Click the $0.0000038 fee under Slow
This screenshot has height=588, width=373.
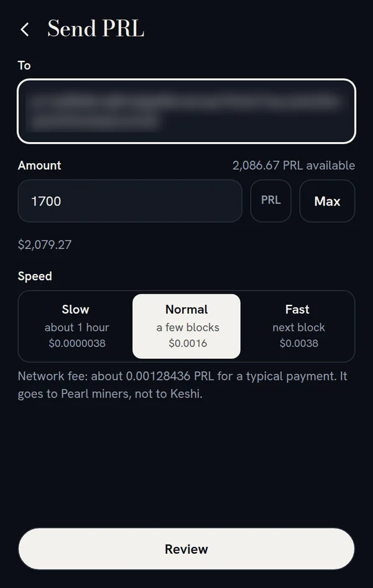[x=77, y=343]
